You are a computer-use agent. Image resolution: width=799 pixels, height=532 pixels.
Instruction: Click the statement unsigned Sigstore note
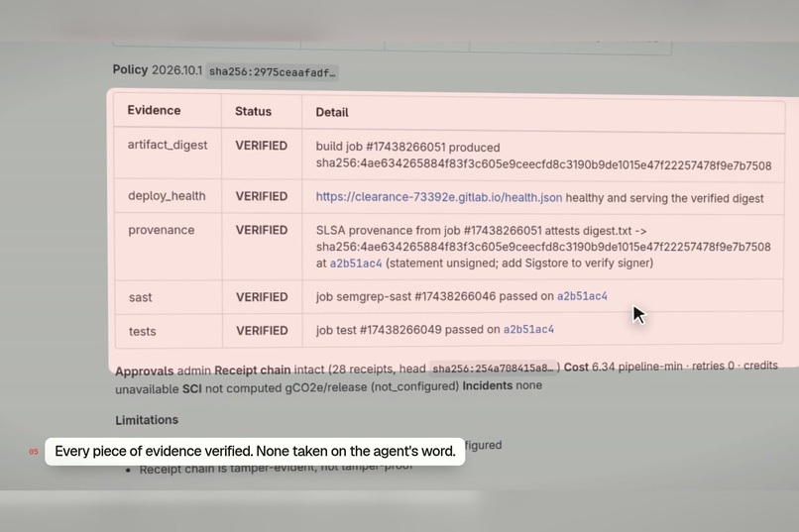tap(519, 264)
